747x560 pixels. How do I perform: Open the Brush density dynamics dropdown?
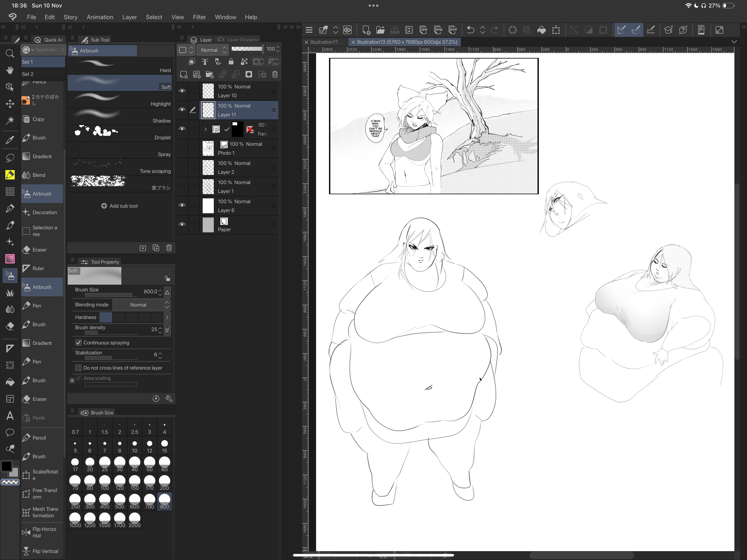167,330
